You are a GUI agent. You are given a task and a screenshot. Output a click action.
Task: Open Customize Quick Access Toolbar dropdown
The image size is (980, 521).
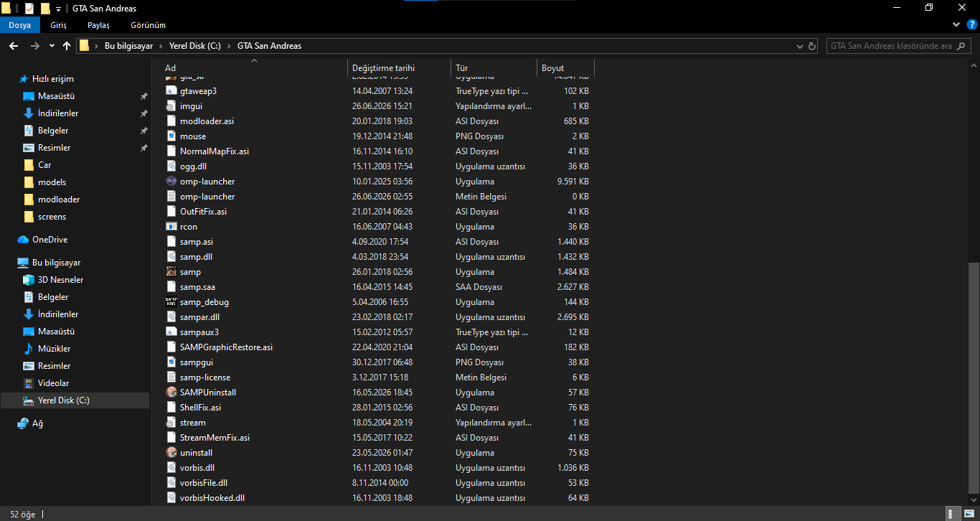click(58, 9)
